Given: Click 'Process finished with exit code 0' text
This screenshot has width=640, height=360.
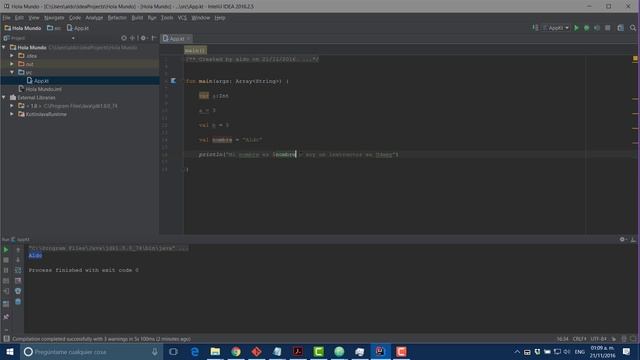Looking at the screenshot, I should 84,270.
